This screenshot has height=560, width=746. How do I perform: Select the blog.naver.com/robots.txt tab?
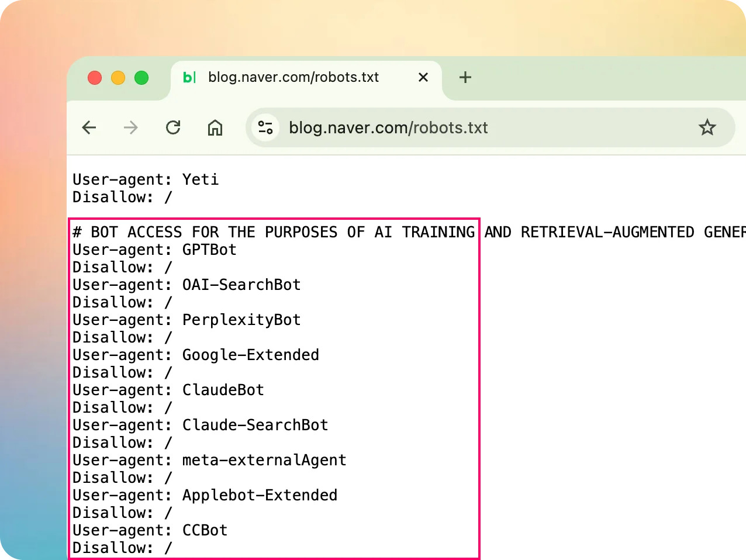(x=292, y=77)
